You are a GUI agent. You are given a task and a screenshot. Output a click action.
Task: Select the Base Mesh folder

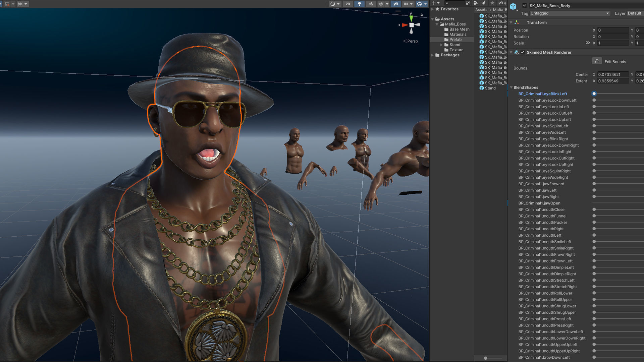[457, 29]
